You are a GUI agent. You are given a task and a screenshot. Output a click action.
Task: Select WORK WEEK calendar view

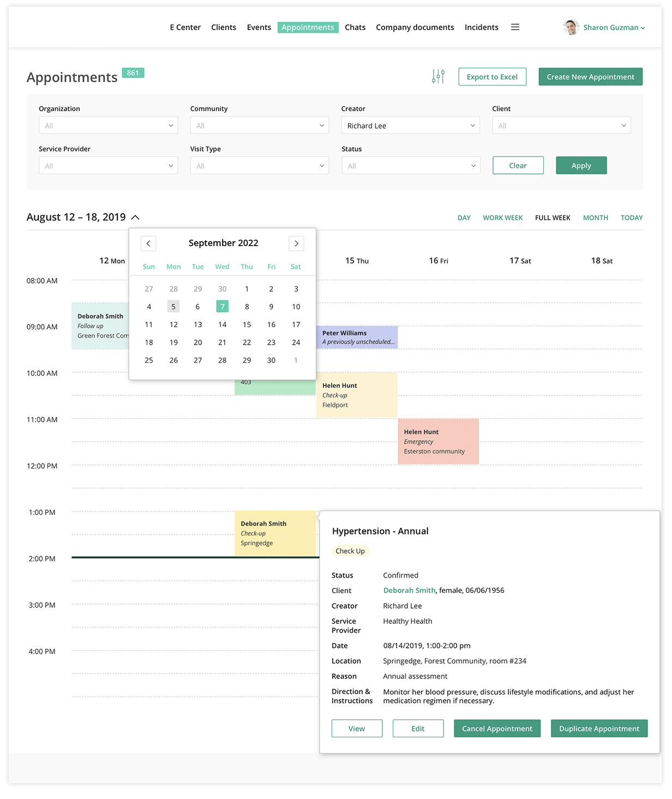(502, 218)
